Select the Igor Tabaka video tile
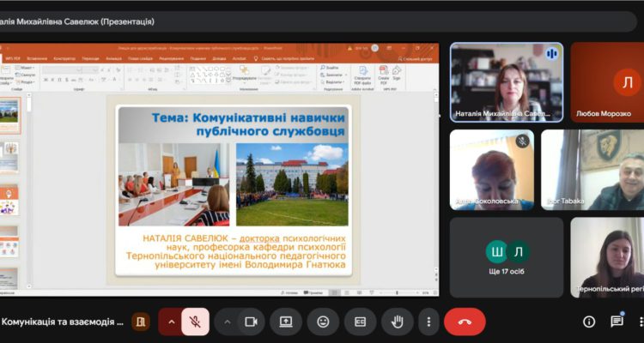The height and width of the screenshot is (343, 644). click(592, 169)
